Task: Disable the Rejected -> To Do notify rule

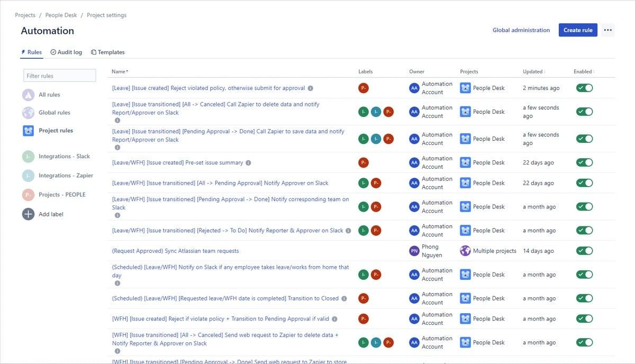Action: pyautogui.click(x=584, y=231)
